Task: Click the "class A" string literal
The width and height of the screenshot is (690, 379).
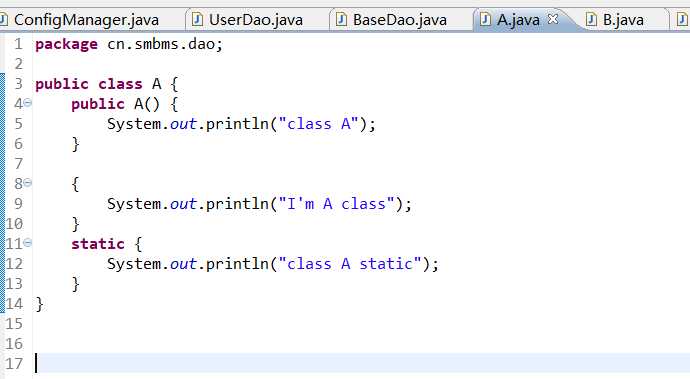Action: tap(319, 124)
